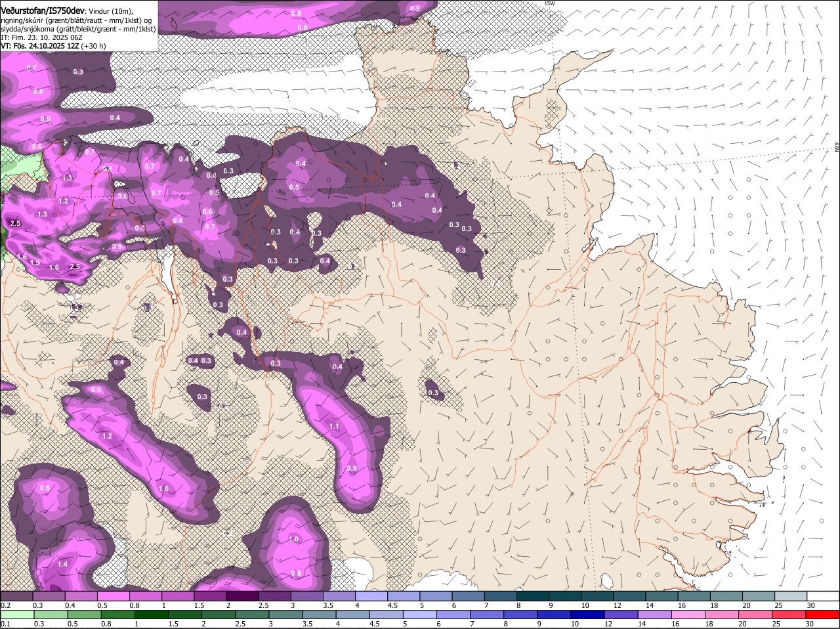Viewport: 840px width, 629px height.
Task: Click the snow legend swatch between 16 and 18
Action: pos(695,596)
